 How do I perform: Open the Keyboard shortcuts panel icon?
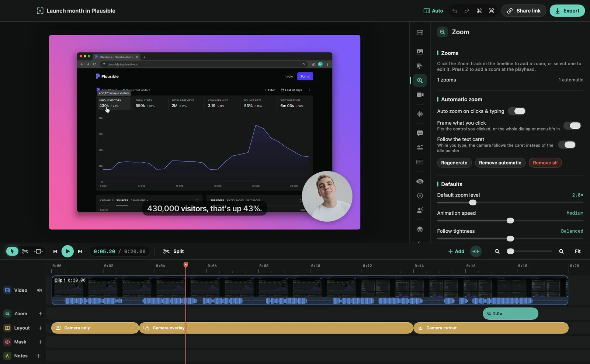[x=420, y=162]
